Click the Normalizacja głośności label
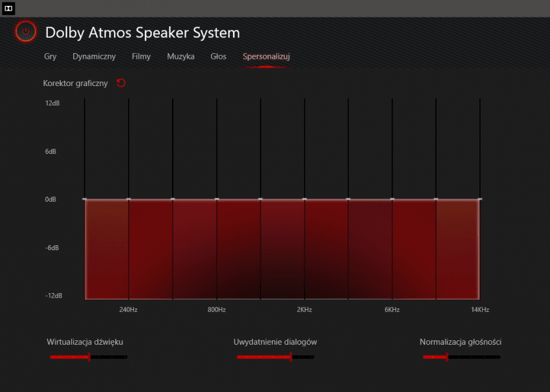This screenshot has height=392, width=550. (461, 342)
